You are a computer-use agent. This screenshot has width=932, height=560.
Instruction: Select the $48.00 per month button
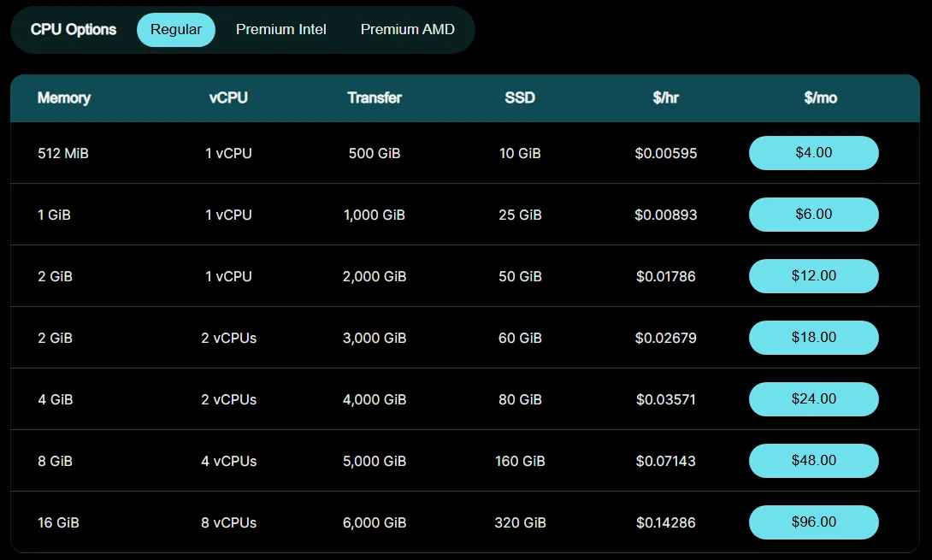814,461
